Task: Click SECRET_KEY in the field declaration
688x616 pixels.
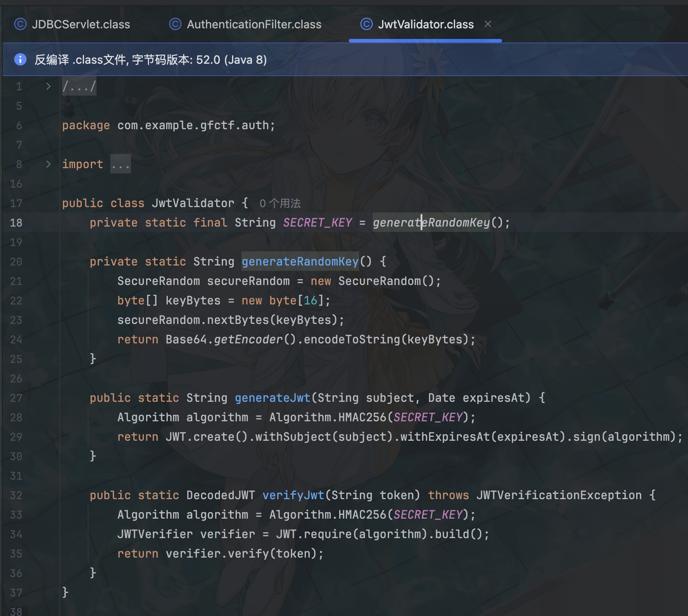Action: pyautogui.click(x=317, y=223)
